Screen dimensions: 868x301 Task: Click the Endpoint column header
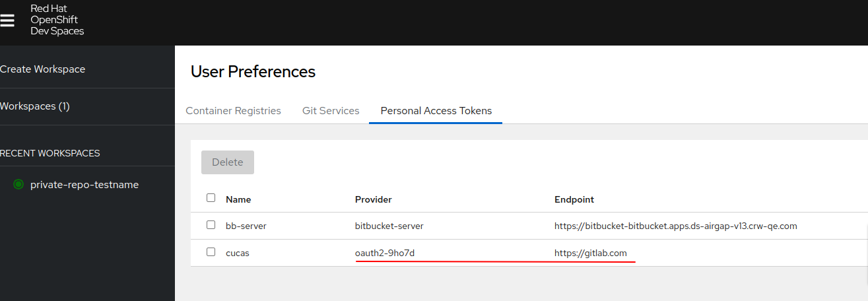coord(574,199)
